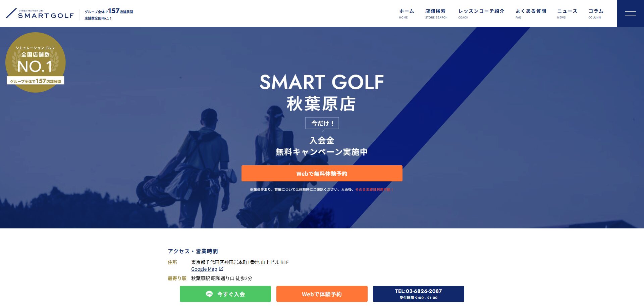Go to レッスンコーチ紹介 COACH page
The image size is (644, 306).
coord(481,14)
